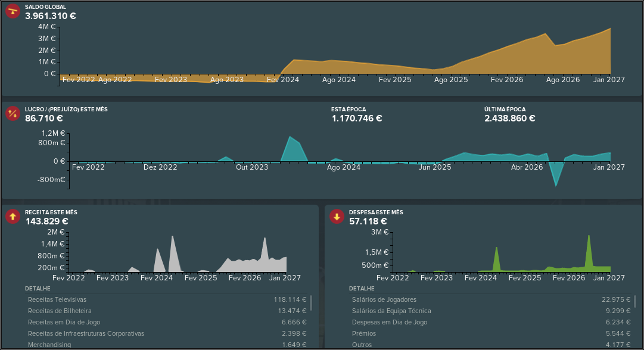Click the Lucro / (Prejuízo) Este Mês heading
The width and height of the screenshot is (644, 350).
[66, 109]
